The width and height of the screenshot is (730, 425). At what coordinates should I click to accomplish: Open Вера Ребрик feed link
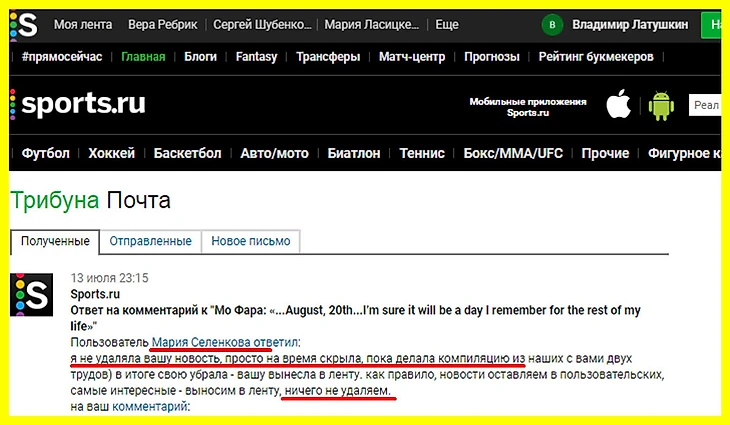162,25
